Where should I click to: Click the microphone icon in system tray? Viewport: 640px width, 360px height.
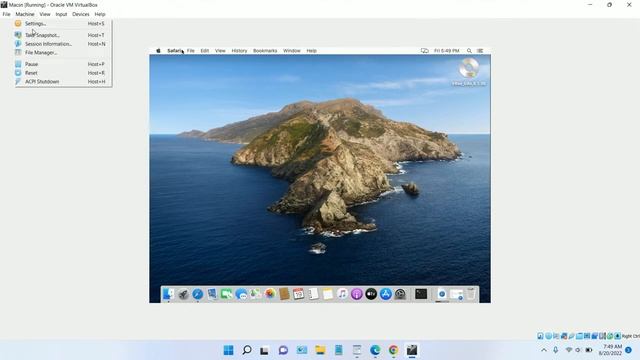[x=556, y=350]
